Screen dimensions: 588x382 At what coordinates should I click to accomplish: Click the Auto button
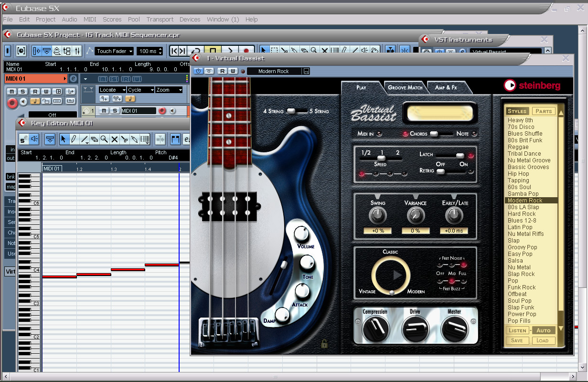click(544, 330)
